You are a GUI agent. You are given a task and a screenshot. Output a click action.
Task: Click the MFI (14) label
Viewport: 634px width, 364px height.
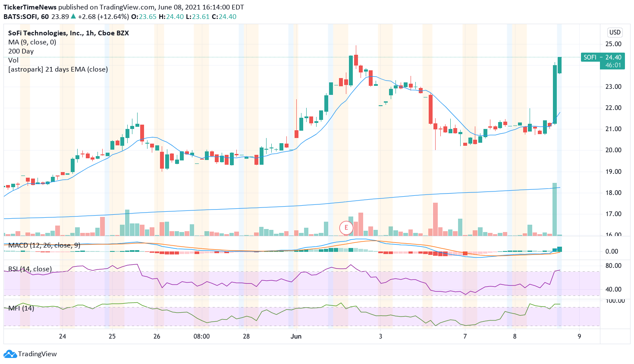coord(21,308)
